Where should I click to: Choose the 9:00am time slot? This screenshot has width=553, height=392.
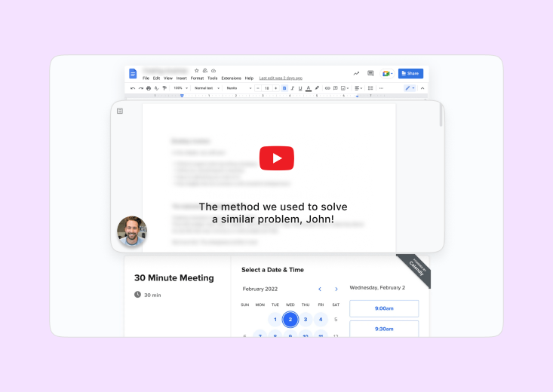[x=384, y=308]
